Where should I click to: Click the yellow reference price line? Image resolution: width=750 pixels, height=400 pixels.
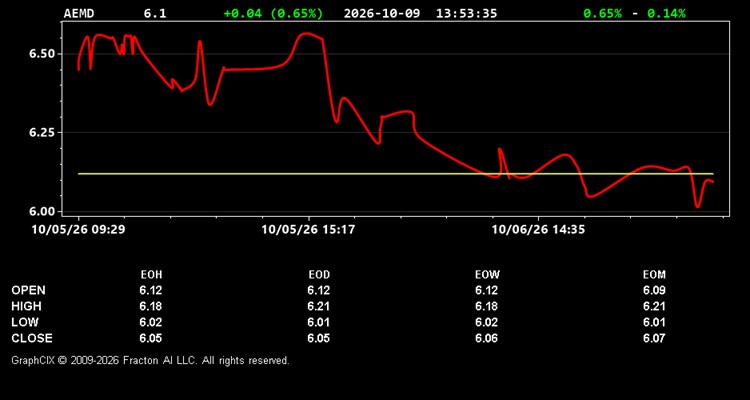396,174
